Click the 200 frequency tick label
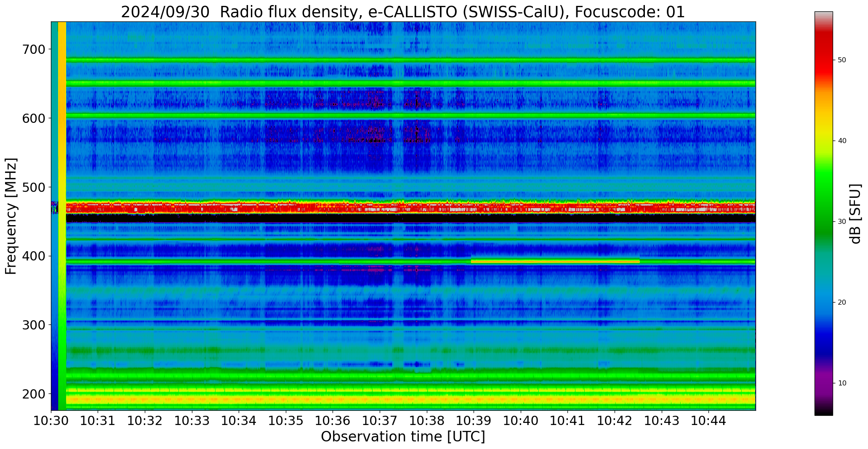This screenshot has width=868, height=449. (x=33, y=394)
